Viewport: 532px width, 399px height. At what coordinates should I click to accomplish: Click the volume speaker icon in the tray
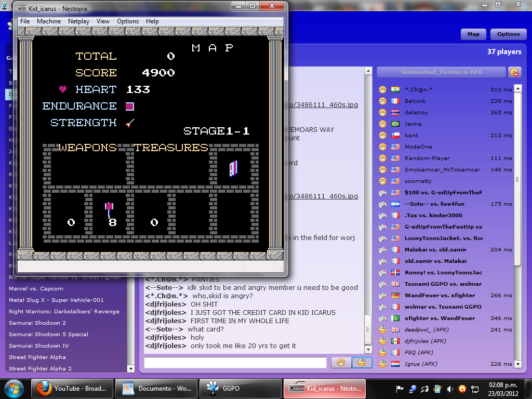tap(450, 389)
